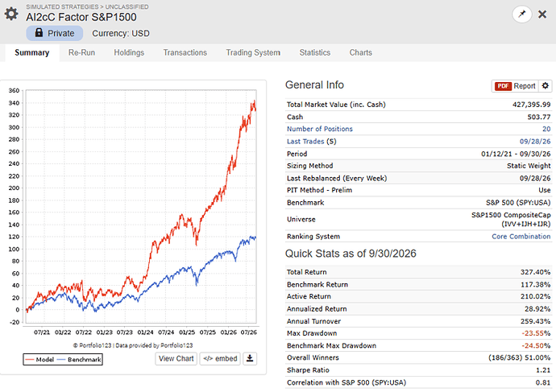Click the Annualized Return 28.92% value
Viewport: 556px width, 392px height.
[x=537, y=309]
